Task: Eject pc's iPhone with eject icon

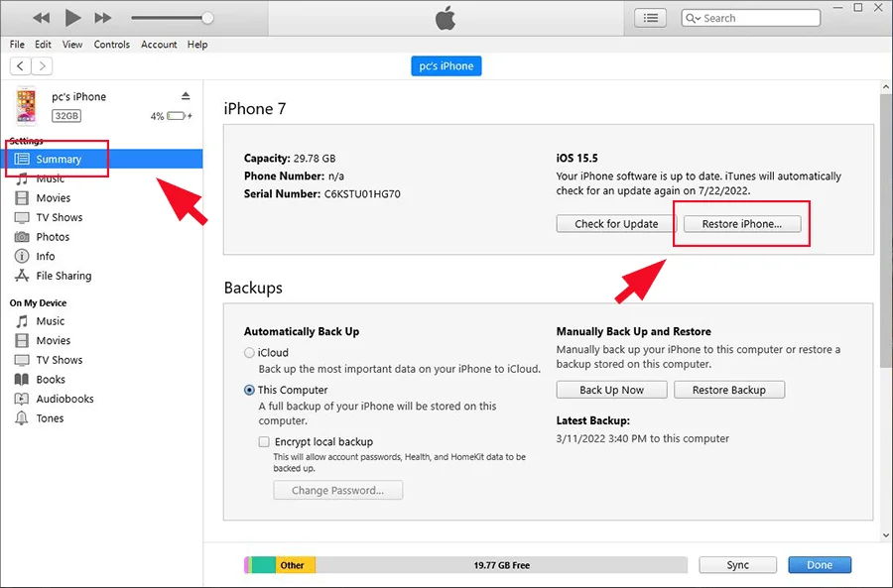Action: (x=186, y=95)
